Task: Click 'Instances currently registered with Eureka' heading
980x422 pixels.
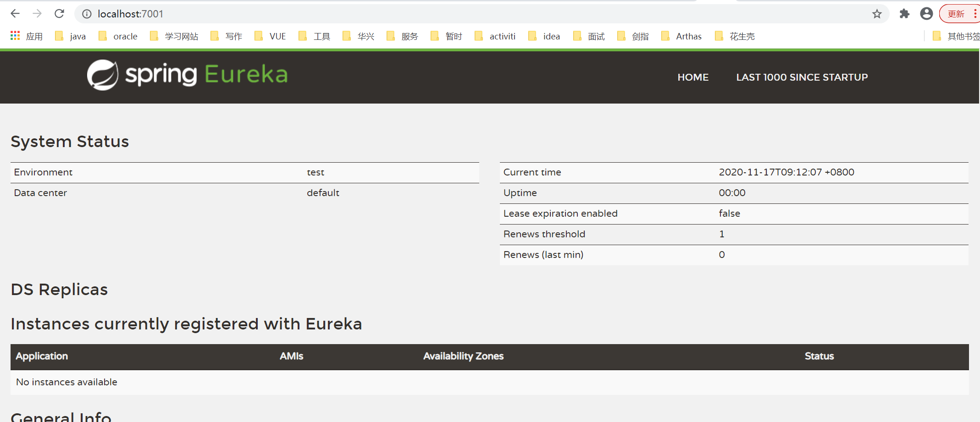Action: (186, 324)
